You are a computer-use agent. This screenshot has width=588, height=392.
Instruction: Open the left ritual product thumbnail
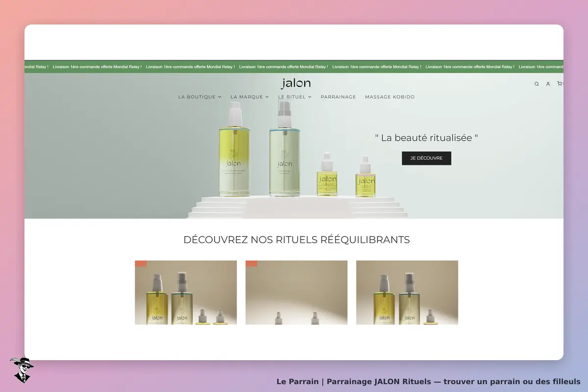[x=186, y=293]
